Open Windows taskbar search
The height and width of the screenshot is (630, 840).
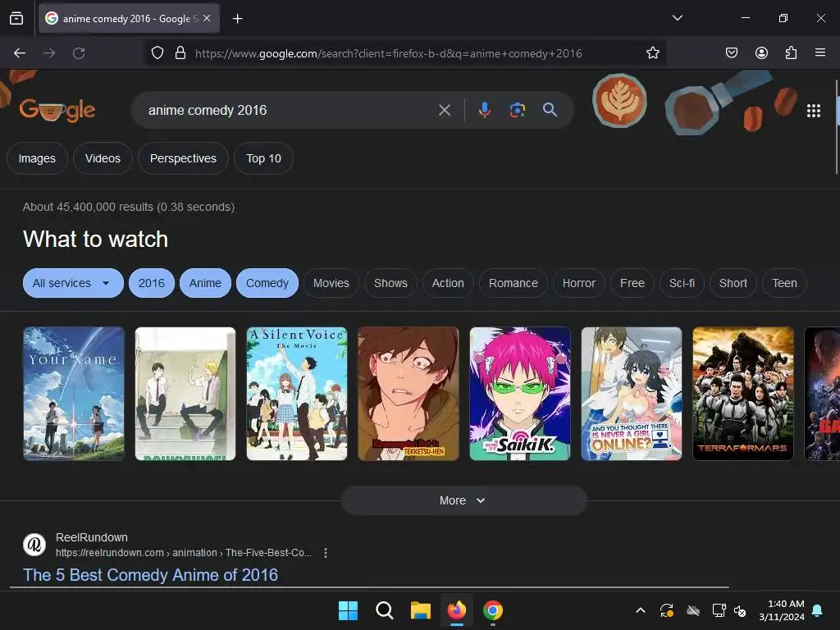coord(384,610)
